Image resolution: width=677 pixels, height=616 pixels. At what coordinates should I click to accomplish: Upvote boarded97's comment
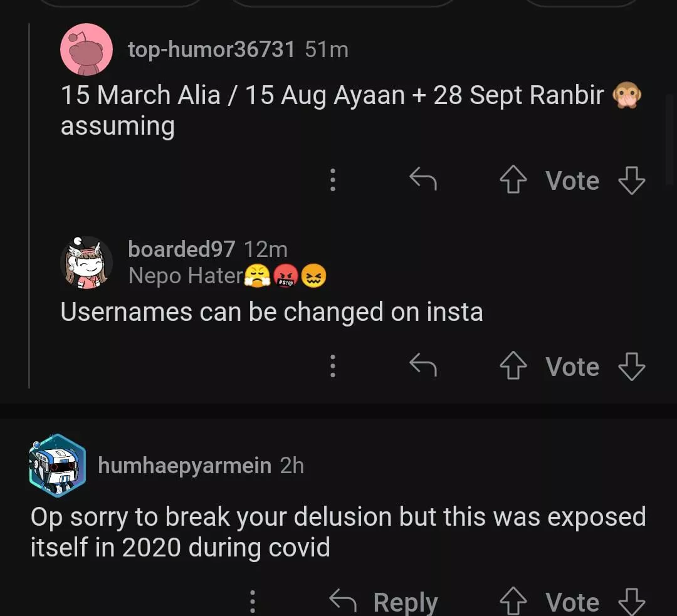click(513, 367)
